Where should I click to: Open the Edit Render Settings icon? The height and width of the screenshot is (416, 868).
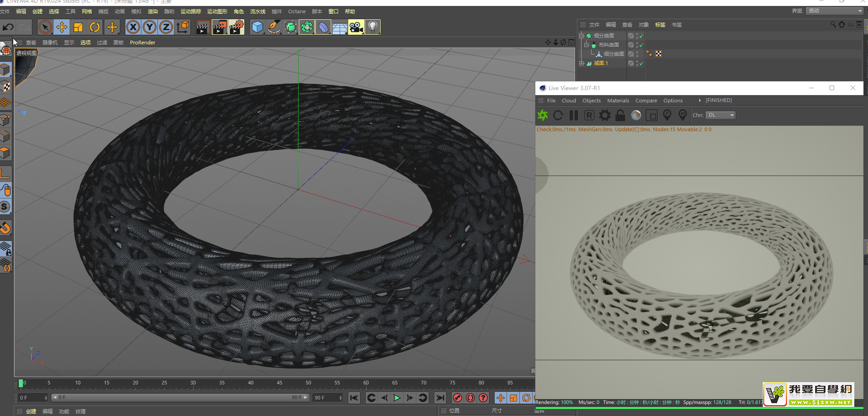[x=236, y=27]
